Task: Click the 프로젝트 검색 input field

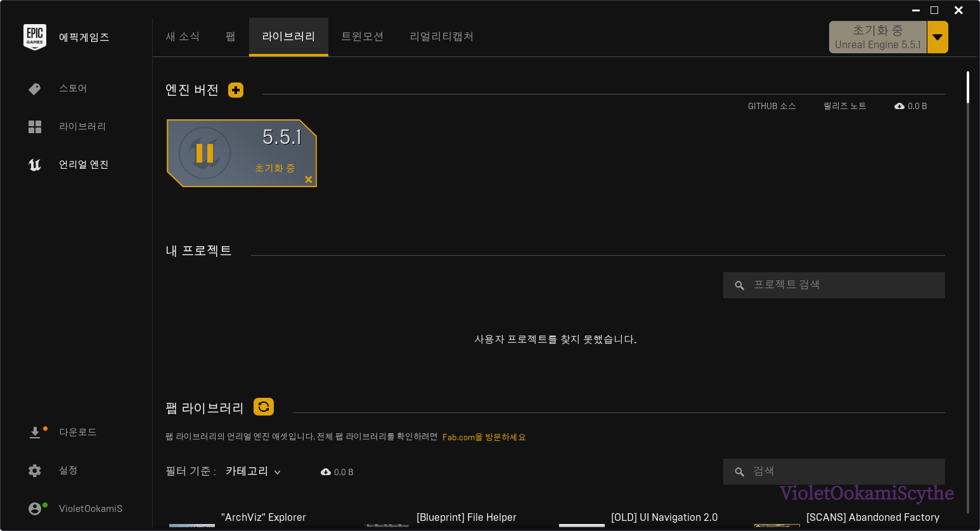Action: coord(834,285)
